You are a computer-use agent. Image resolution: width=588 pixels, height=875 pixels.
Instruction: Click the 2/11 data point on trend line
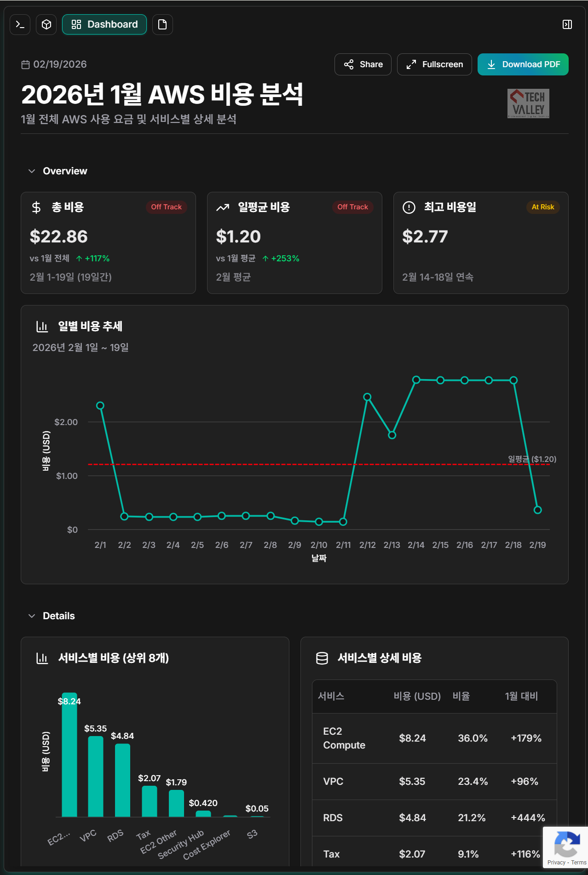coord(343,522)
